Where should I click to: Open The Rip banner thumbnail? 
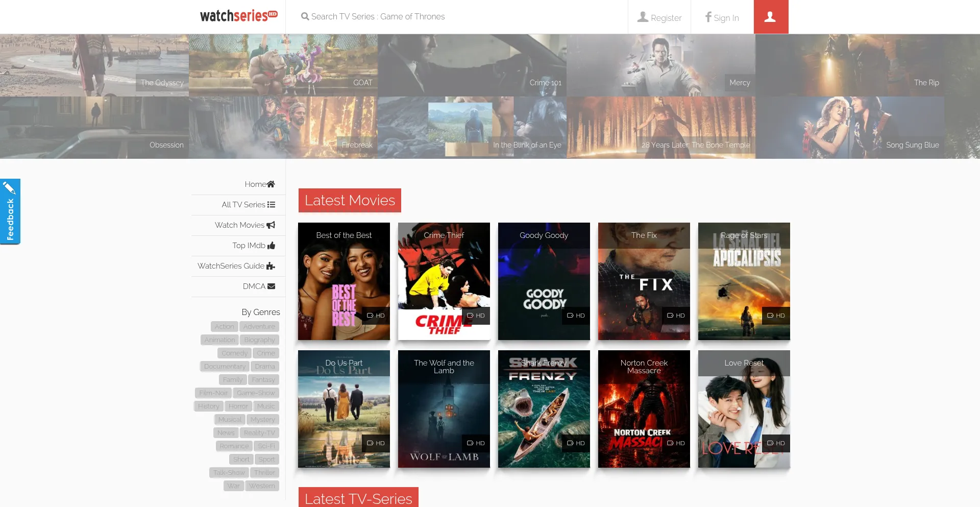click(850, 65)
